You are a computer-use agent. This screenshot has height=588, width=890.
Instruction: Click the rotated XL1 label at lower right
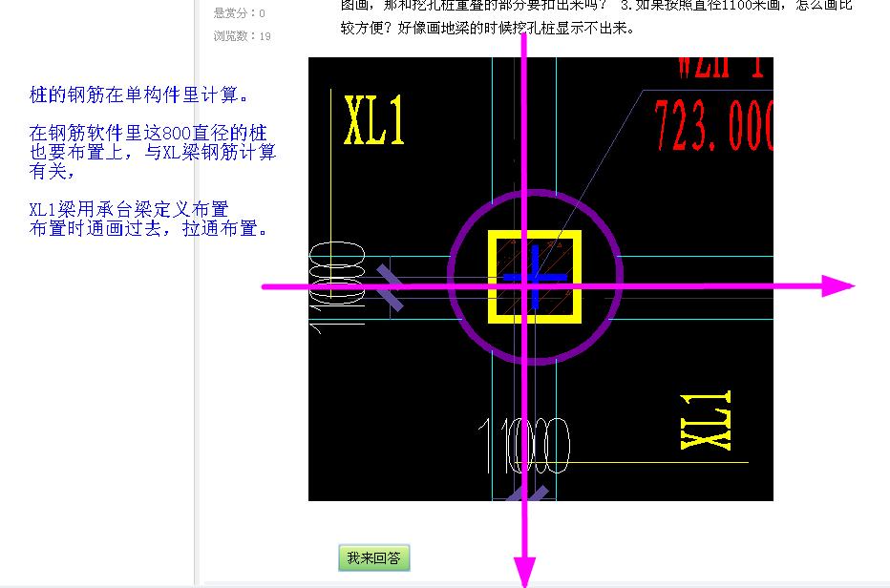[706, 421]
